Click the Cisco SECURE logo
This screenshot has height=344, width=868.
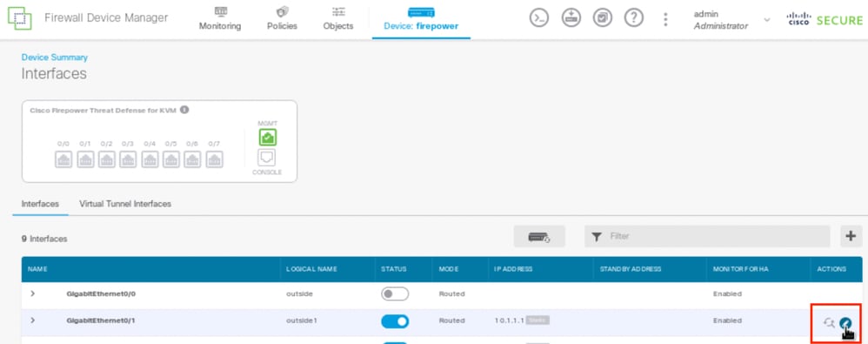point(825,20)
